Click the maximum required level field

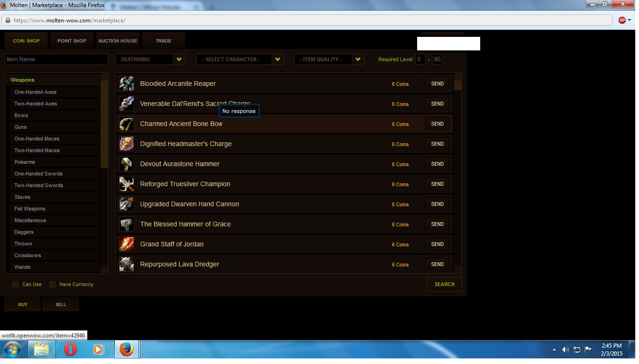pos(437,59)
